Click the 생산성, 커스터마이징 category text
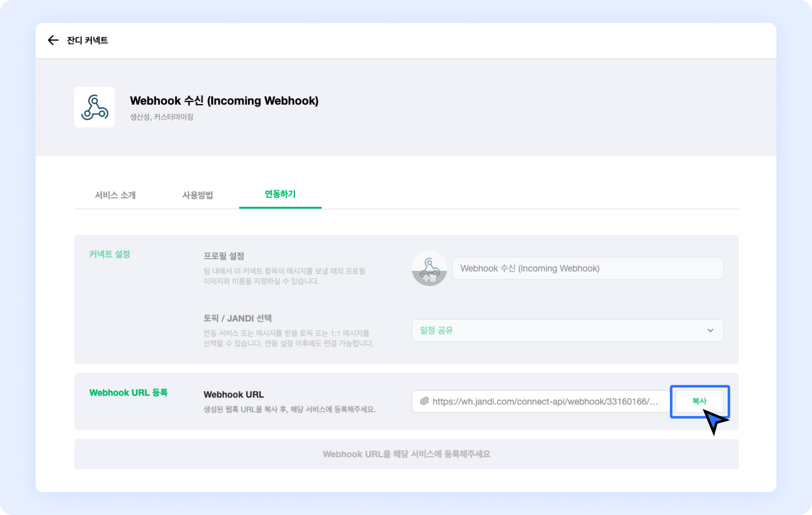This screenshot has height=515, width=812. coord(161,117)
